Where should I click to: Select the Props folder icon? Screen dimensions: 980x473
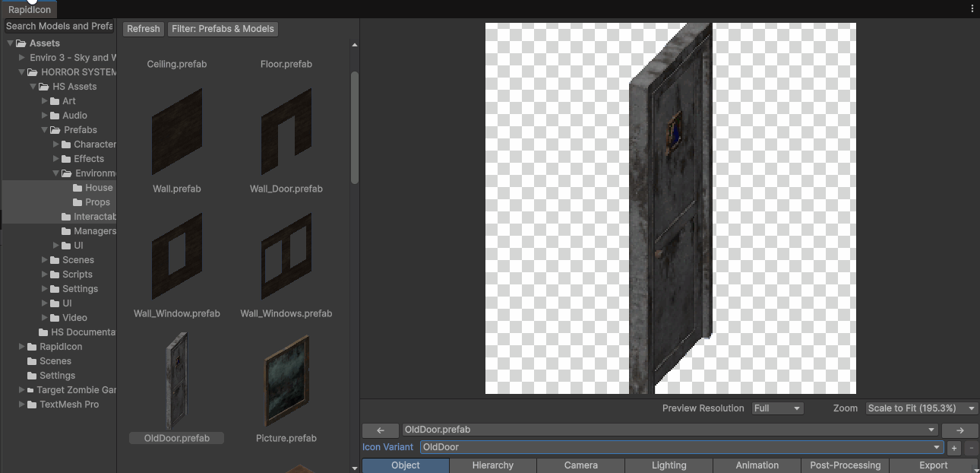tap(78, 202)
